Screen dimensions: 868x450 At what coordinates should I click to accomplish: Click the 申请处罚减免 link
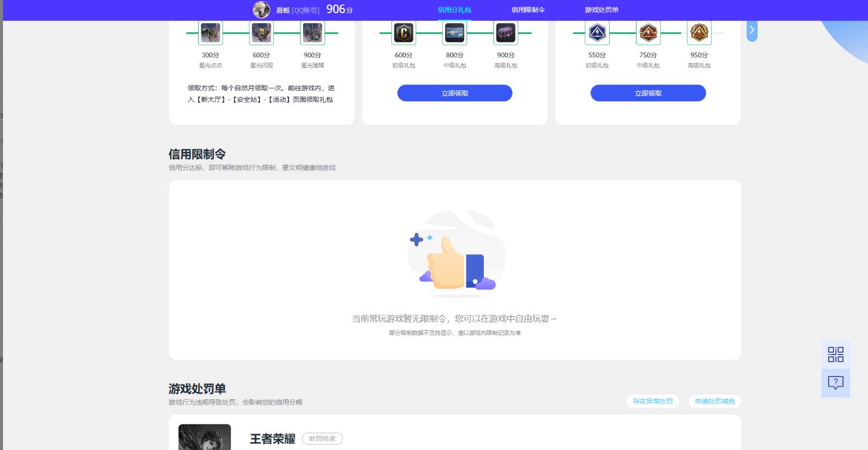(x=715, y=401)
